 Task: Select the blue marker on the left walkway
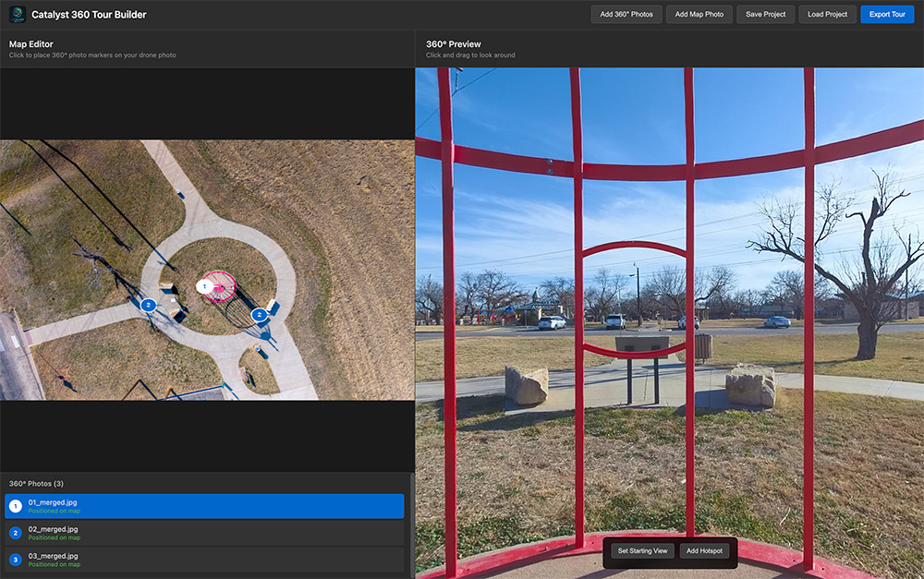pos(149,305)
